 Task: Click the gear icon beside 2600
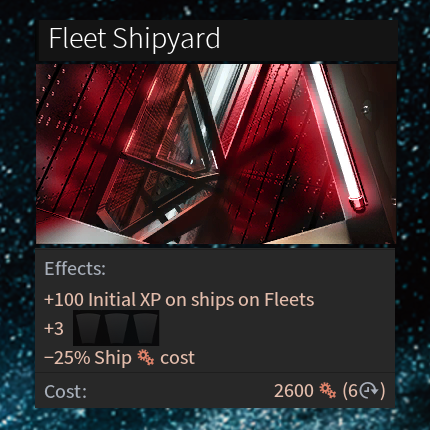click(327, 390)
